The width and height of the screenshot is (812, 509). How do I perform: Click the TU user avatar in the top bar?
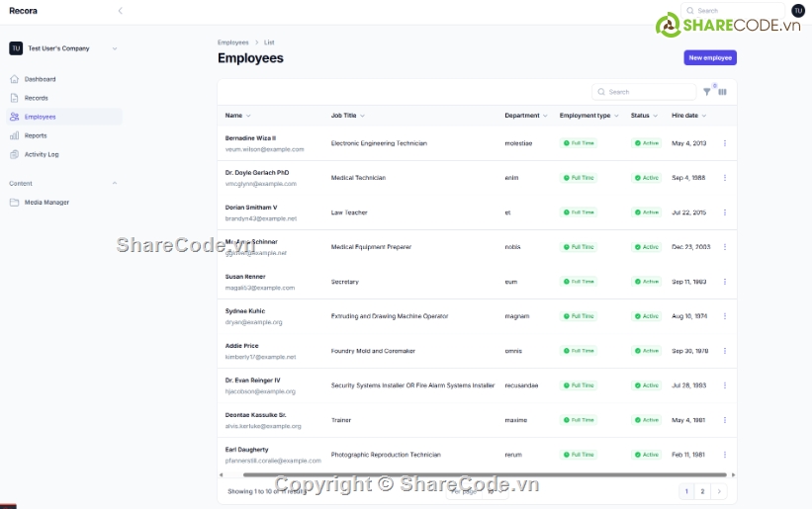[798, 11]
